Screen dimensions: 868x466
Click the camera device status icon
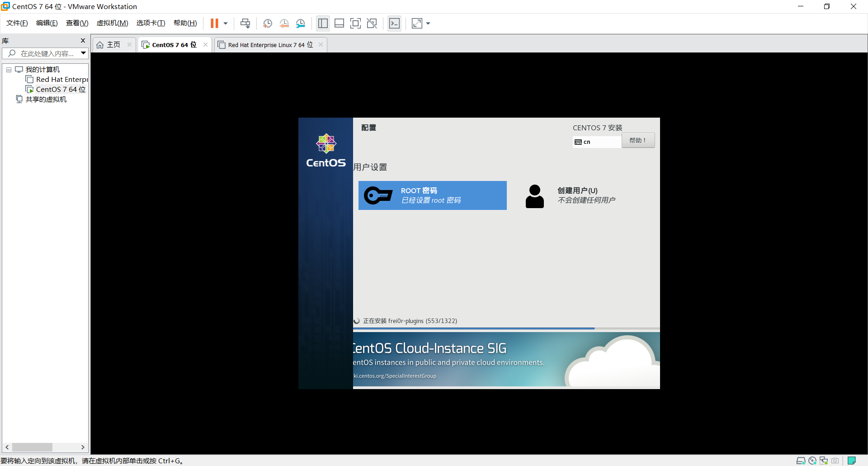pyautogui.click(x=835, y=461)
